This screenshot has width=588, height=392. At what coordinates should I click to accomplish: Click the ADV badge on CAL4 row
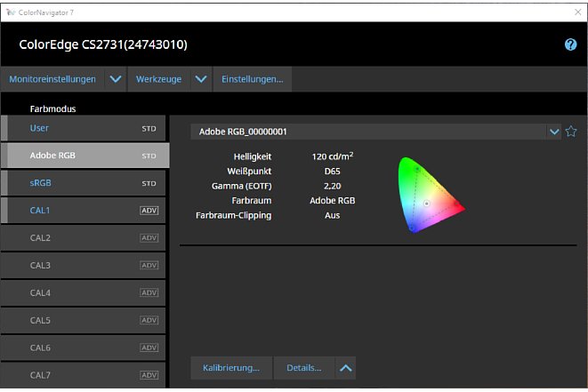click(149, 292)
